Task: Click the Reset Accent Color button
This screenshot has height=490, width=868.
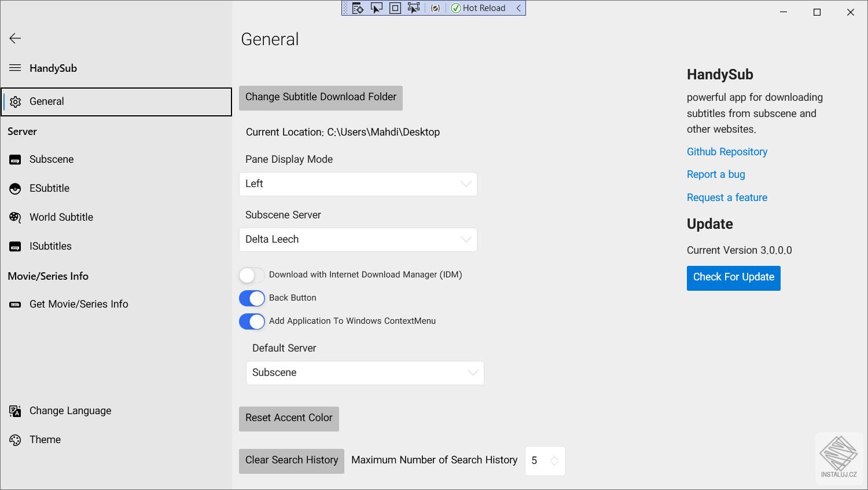Action: pos(289,418)
